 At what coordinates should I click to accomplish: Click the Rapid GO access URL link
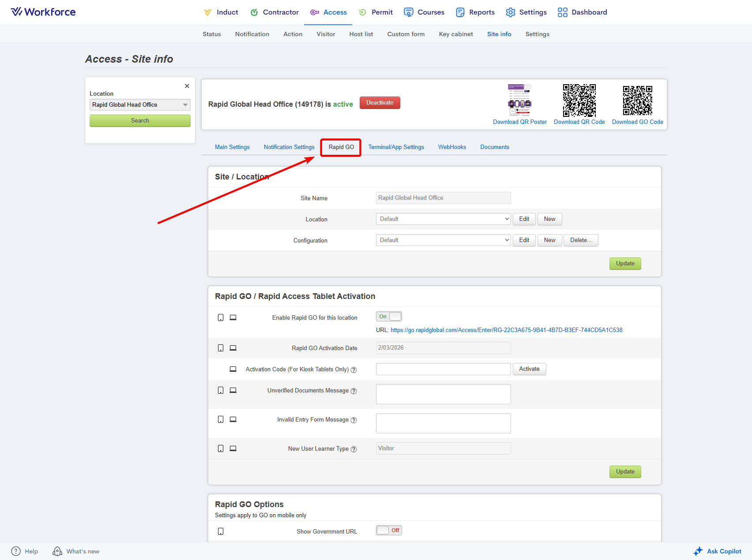pyautogui.click(x=506, y=330)
